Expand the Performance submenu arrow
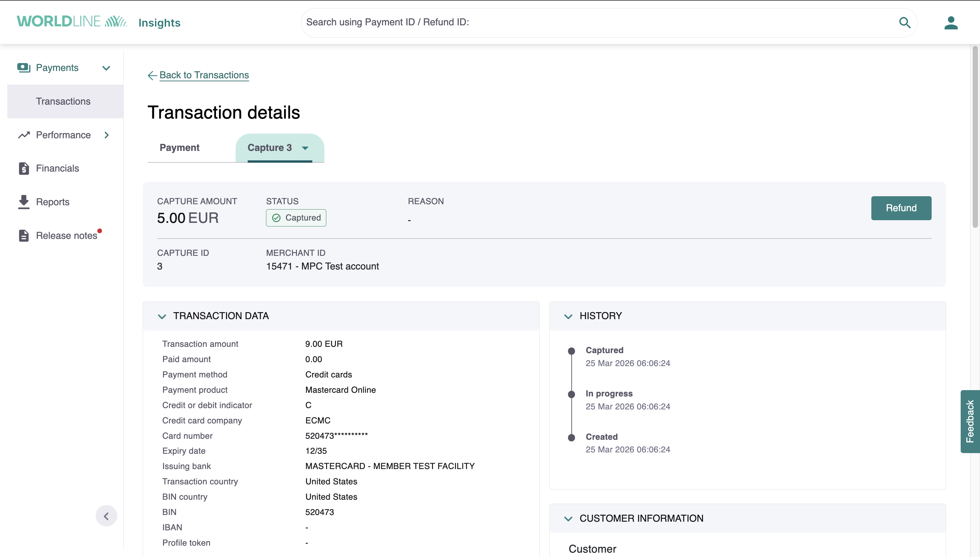 pyautogui.click(x=107, y=135)
